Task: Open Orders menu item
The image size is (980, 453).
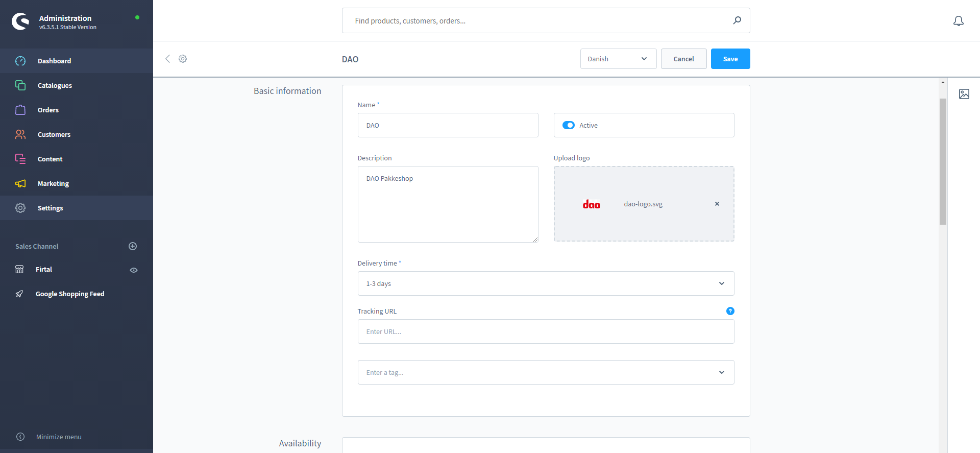Action: tap(77, 110)
